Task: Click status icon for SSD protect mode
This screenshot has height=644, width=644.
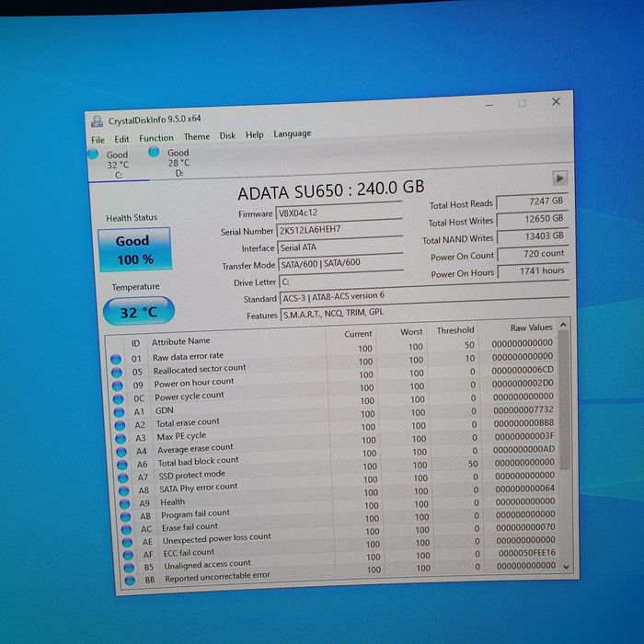Action: (123, 478)
